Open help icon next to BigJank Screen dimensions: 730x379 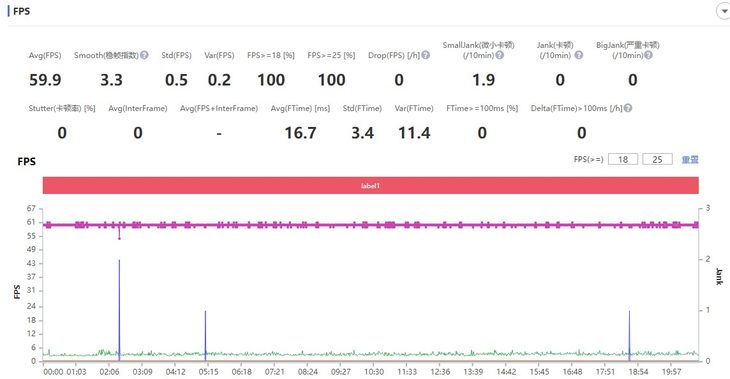tap(648, 55)
